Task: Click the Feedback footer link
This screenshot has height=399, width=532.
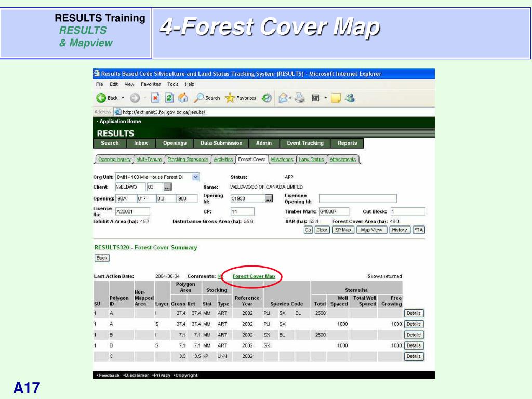Action: point(109,375)
